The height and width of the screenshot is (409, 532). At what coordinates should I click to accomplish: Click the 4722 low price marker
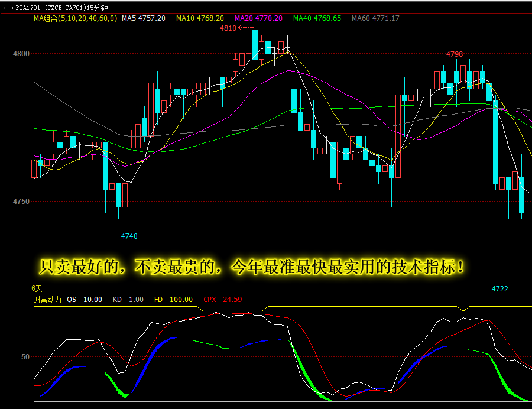point(499,289)
